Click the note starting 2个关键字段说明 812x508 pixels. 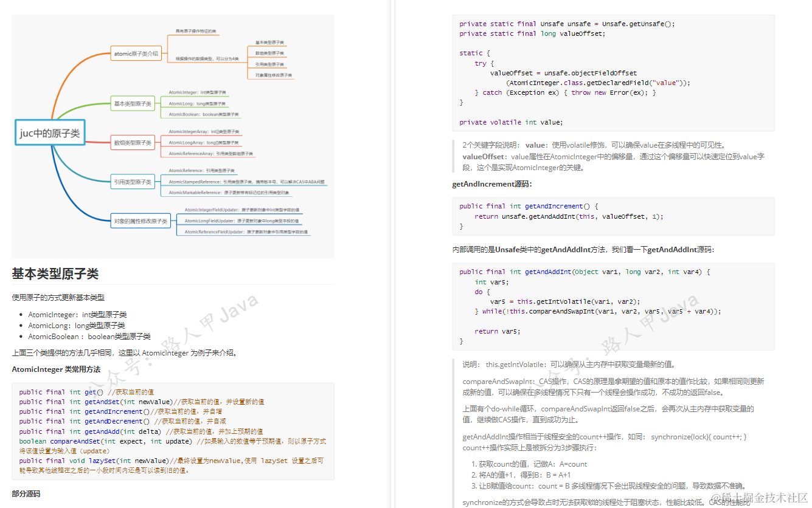[613, 156]
